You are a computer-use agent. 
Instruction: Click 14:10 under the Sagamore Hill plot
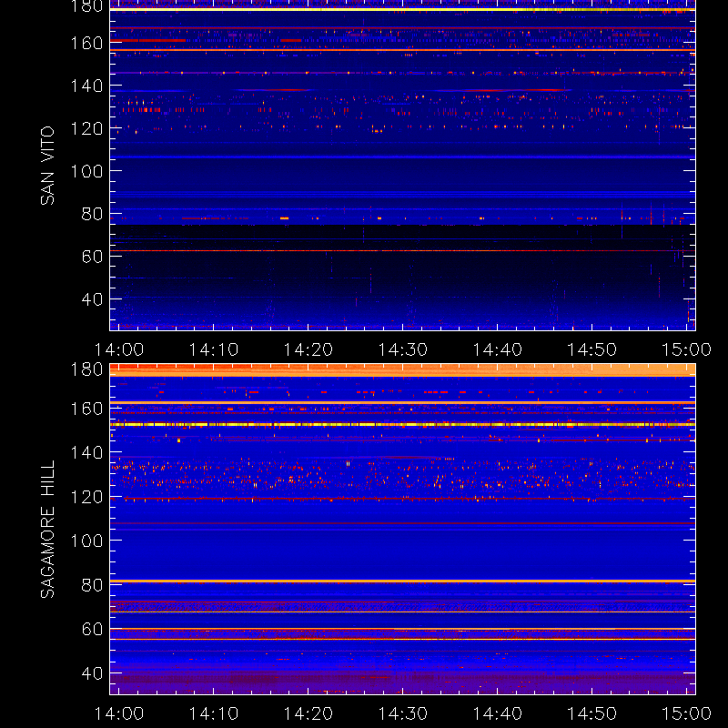pos(214,713)
